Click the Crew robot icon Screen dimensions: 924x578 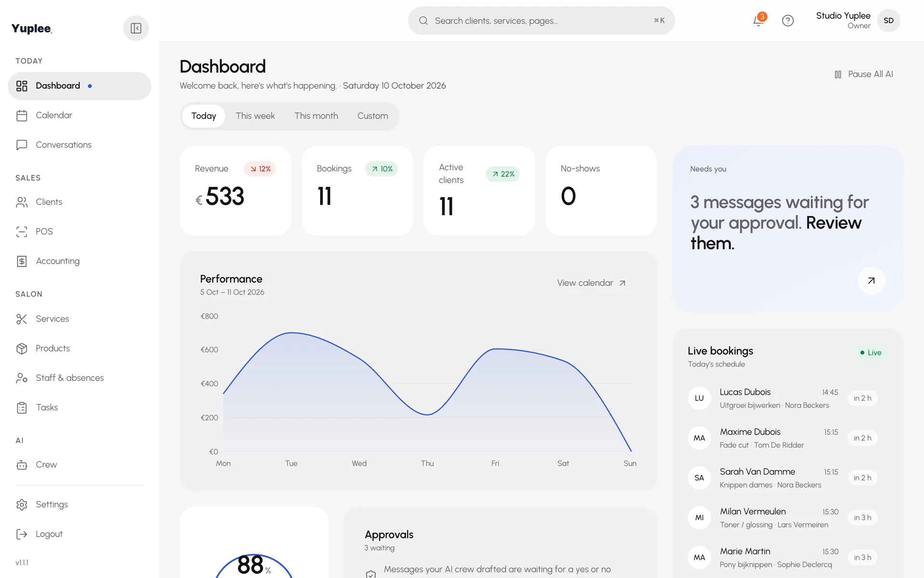[x=22, y=465]
